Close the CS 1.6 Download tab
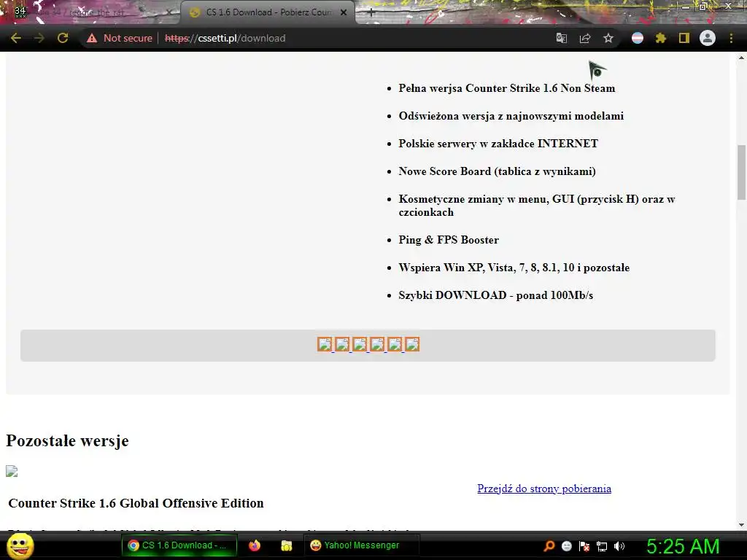747x560 pixels. pyautogui.click(x=344, y=12)
